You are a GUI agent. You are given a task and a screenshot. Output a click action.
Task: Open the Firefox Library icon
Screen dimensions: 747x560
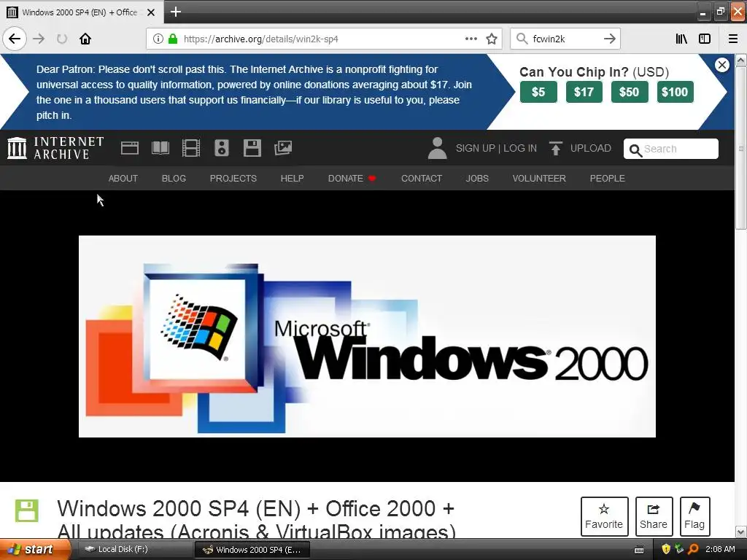click(681, 39)
